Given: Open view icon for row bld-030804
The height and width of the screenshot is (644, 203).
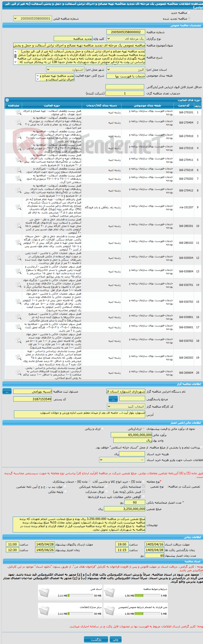Looking at the screenshot, I should (x=18, y=271).
